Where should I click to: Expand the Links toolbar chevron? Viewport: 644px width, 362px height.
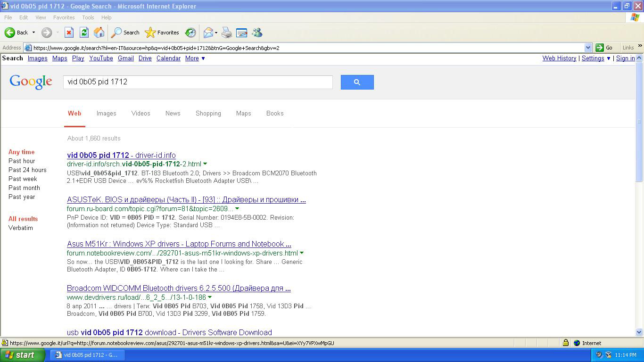click(640, 46)
